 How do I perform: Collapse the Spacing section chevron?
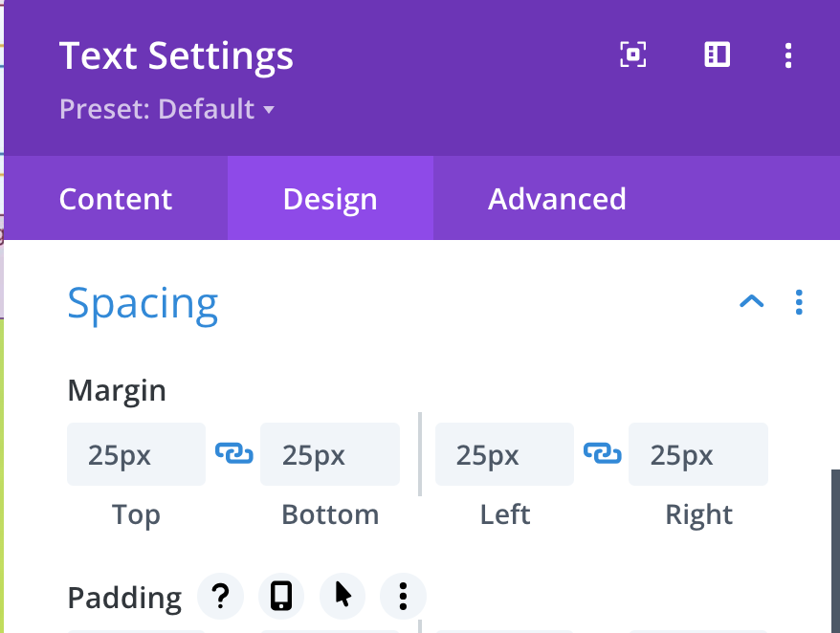(752, 302)
